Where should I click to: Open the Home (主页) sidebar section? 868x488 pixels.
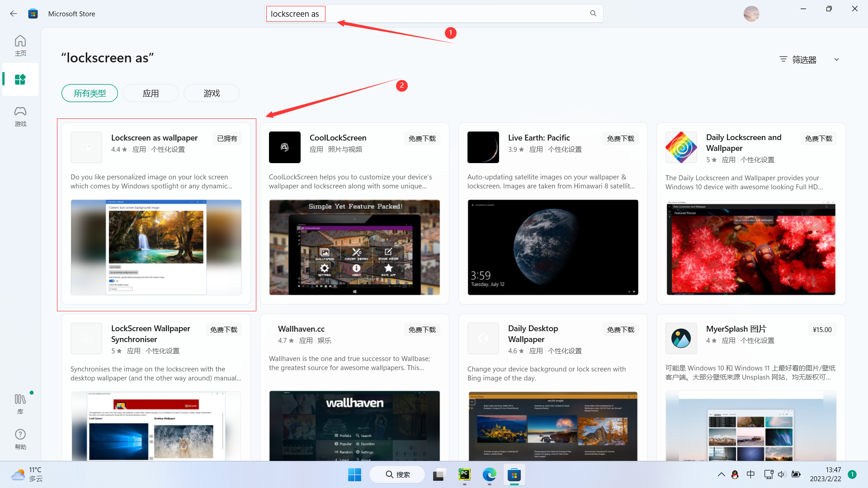pos(20,46)
